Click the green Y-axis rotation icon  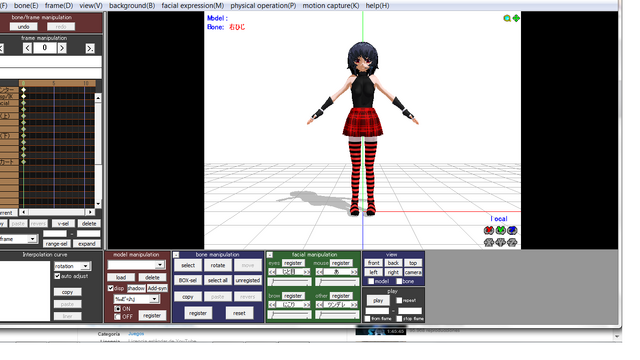tap(500, 231)
